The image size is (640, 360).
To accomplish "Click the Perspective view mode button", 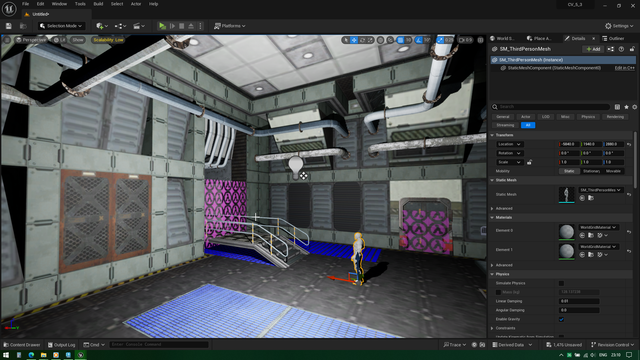I will click(x=31, y=40).
